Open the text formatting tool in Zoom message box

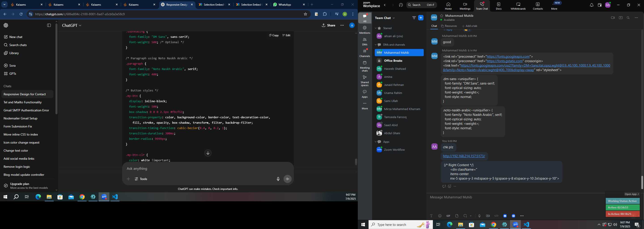pyautogui.click(x=431, y=216)
